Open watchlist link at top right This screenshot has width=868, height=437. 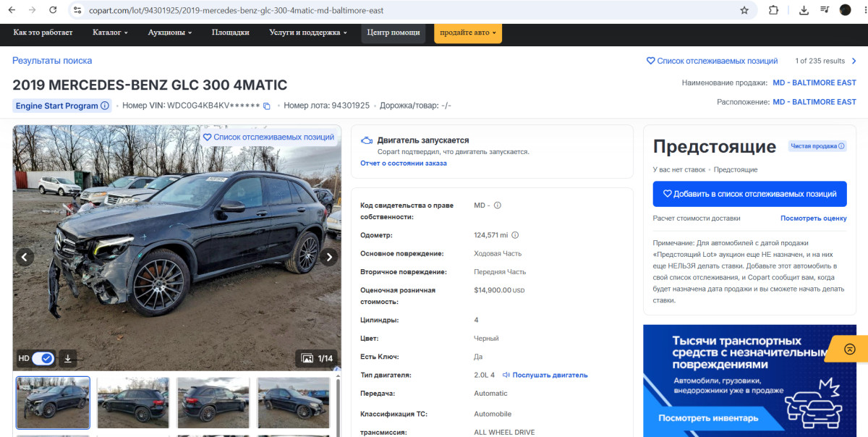[712, 61]
